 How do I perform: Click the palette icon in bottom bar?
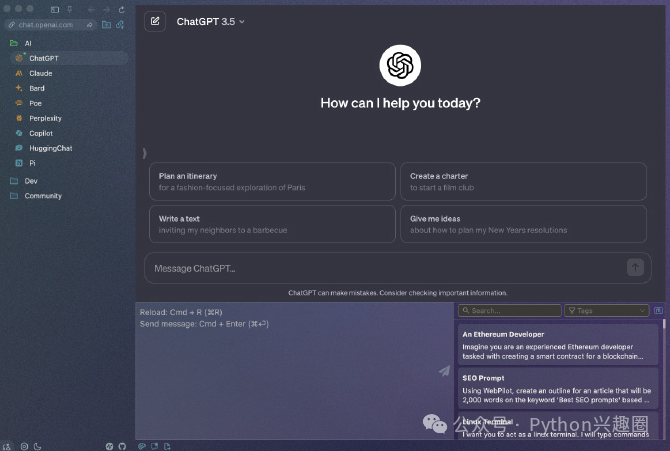pos(142,446)
